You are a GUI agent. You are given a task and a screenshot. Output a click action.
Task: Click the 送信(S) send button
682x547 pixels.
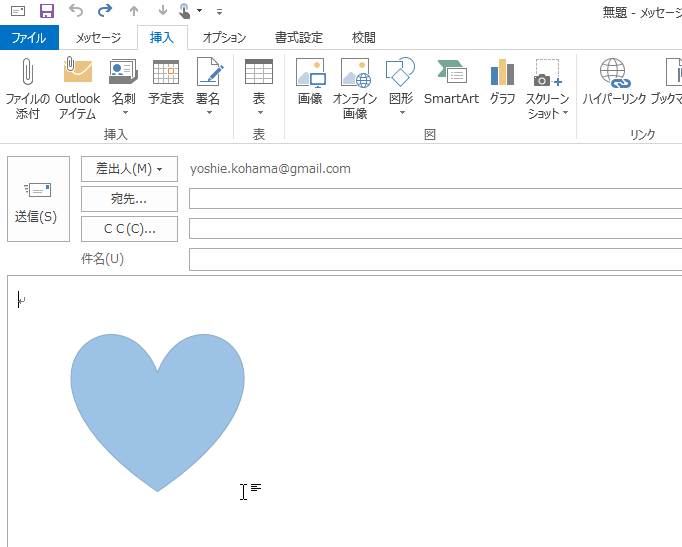38,199
